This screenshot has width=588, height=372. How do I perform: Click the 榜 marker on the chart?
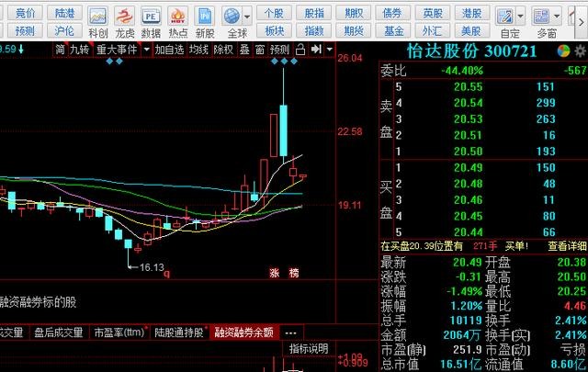(x=294, y=273)
